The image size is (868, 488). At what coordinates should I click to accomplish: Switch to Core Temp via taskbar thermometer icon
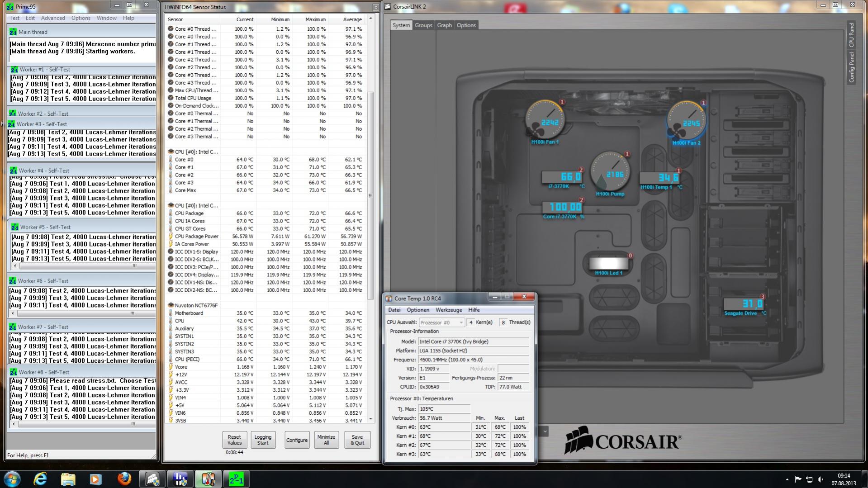tap(208, 479)
